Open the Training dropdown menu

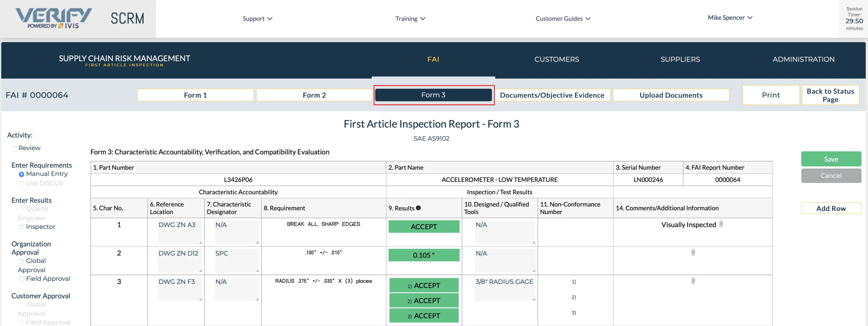coord(410,19)
